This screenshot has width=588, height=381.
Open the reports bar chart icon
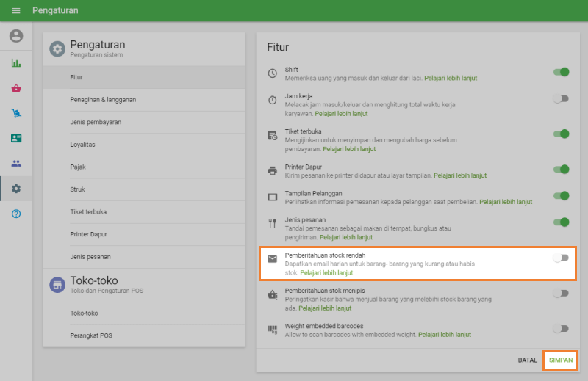click(16, 63)
